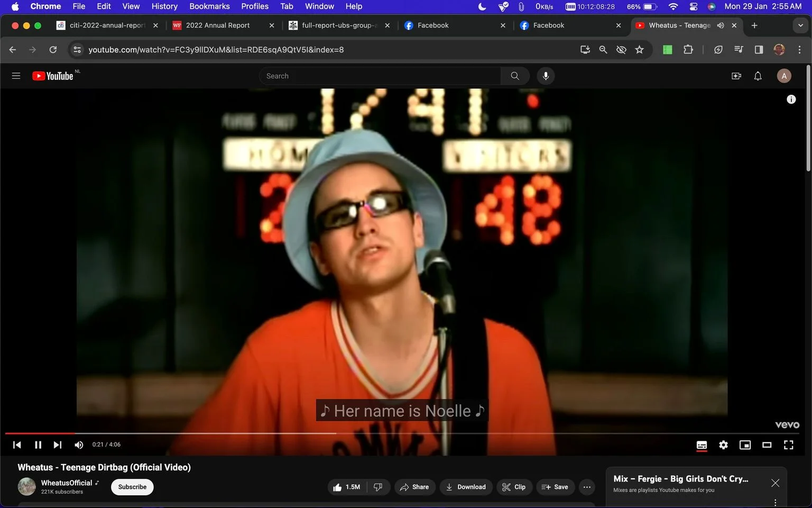Screen dimensions: 812x508
Task: Toggle the Chrome side panel
Action: 759,49
